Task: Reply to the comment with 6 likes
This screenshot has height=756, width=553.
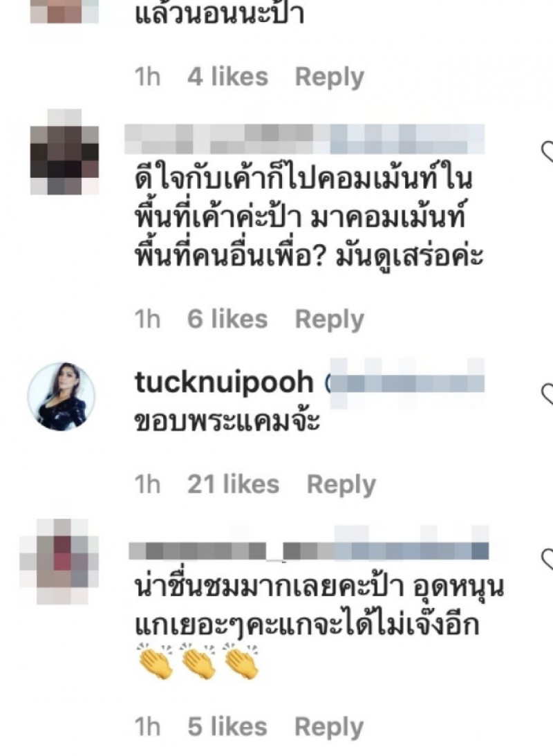Action: pos(330,319)
